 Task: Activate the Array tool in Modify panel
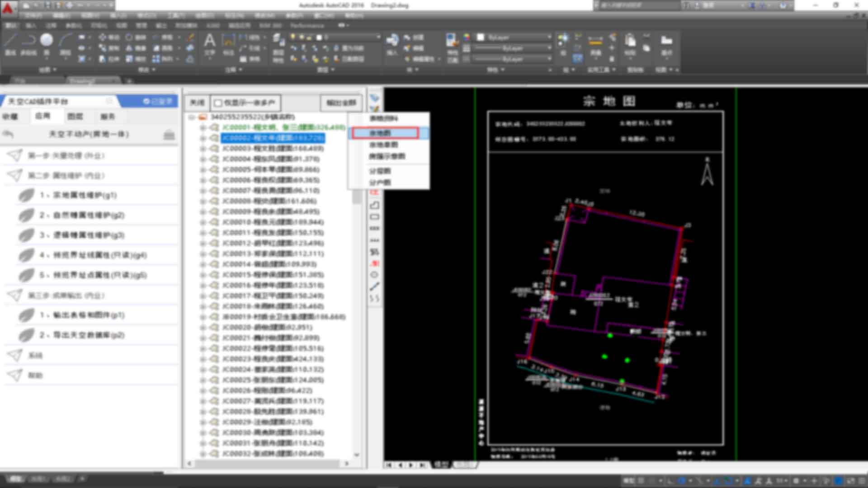tap(162, 59)
